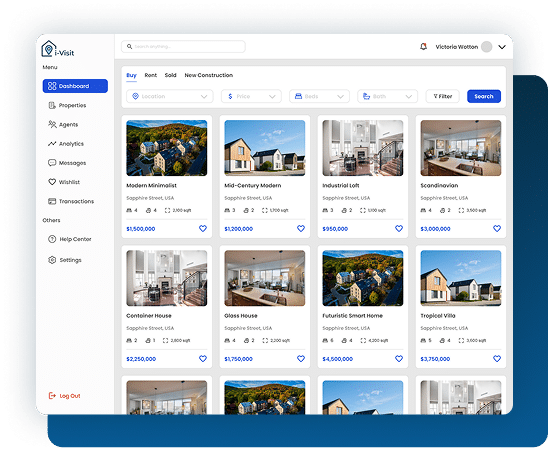549x453 pixels.
Task: Open the Help Center
Action: [70, 239]
